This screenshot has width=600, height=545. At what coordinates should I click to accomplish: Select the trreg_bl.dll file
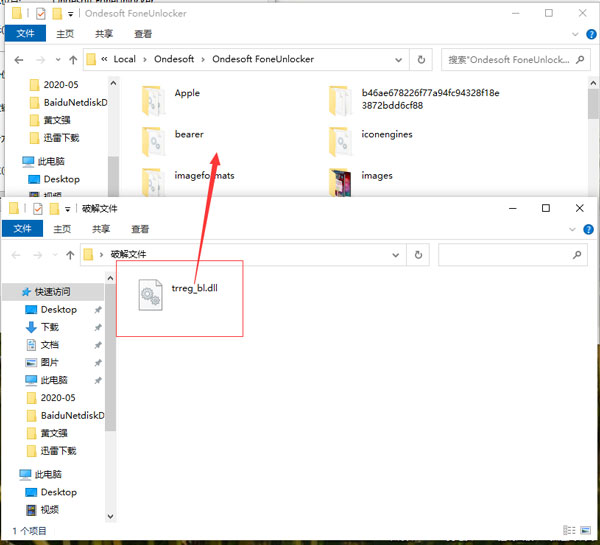click(178, 295)
